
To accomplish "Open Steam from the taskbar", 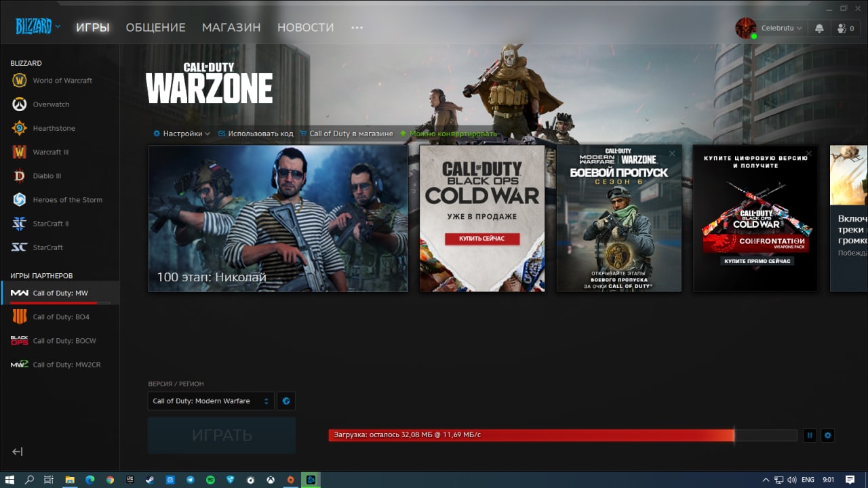I will pyautogui.click(x=149, y=480).
